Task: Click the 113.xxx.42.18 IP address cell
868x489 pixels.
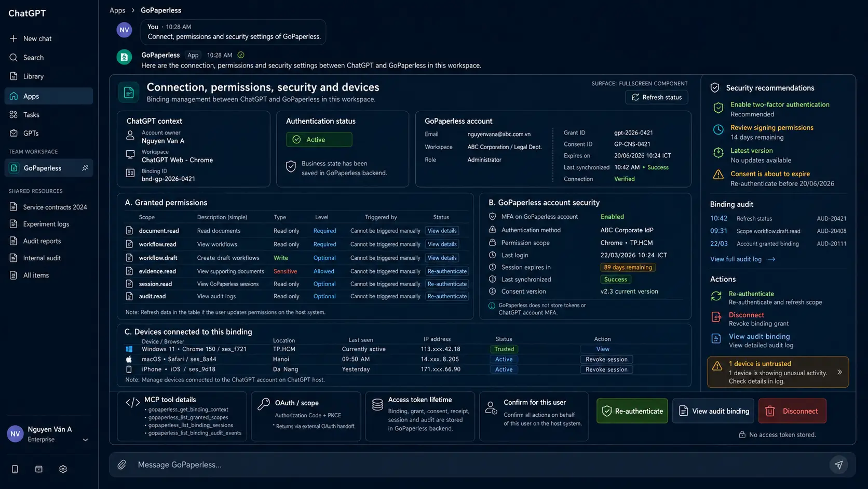Action: [440, 349]
